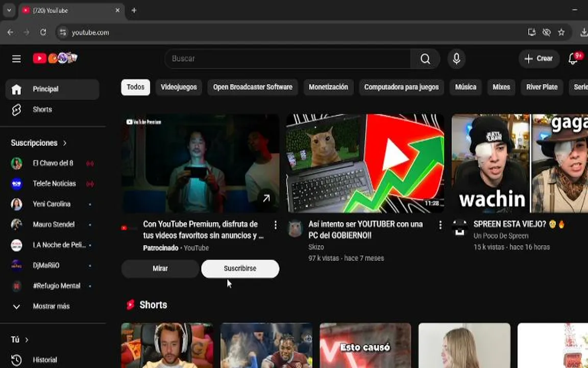The image size is (588, 368).
Task: Open tab search dropdown arrow
Action: 9,11
